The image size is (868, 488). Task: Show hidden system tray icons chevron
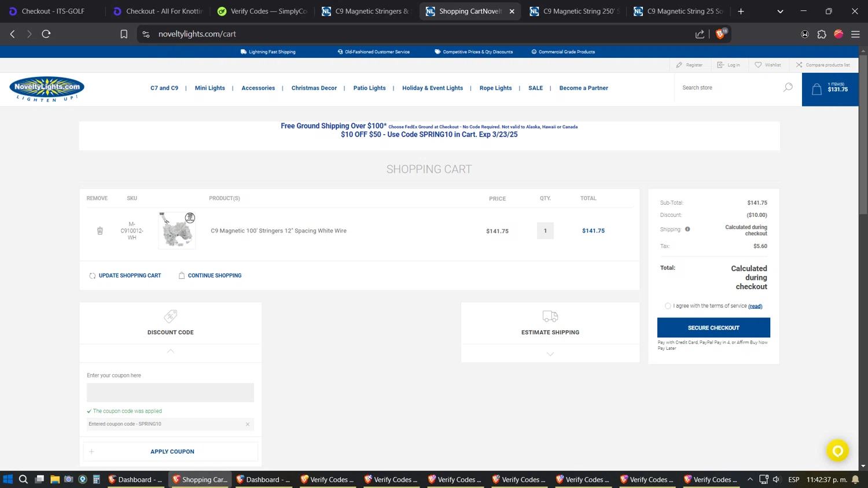(x=750, y=479)
